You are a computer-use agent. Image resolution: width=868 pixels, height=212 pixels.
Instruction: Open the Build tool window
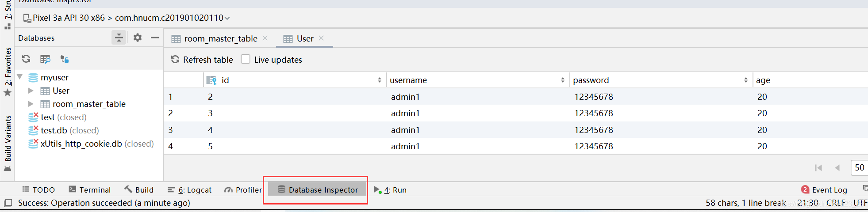click(x=139, y=189)
